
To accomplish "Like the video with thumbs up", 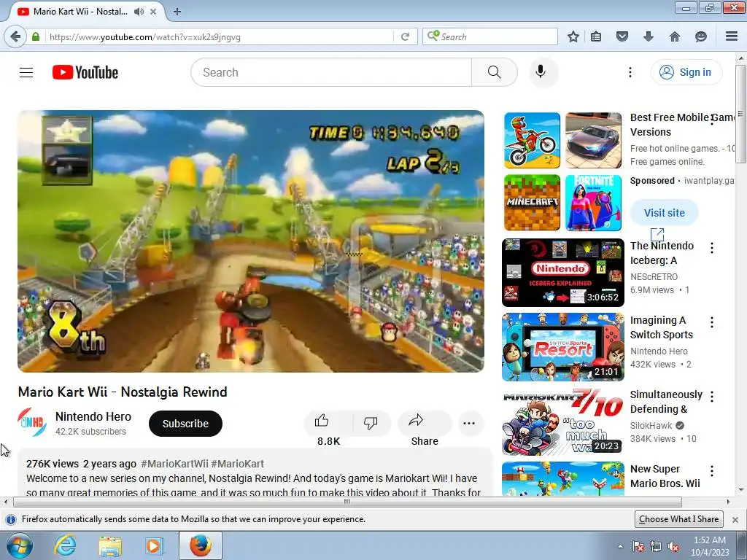I will pyautogui.click(x=322, y=421).
